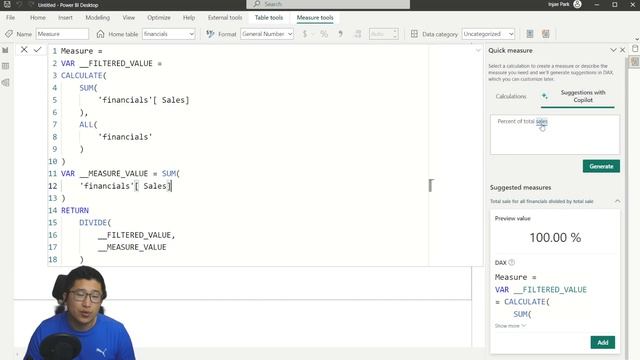Click the DAX help question mark icon

tap(512, 262)
